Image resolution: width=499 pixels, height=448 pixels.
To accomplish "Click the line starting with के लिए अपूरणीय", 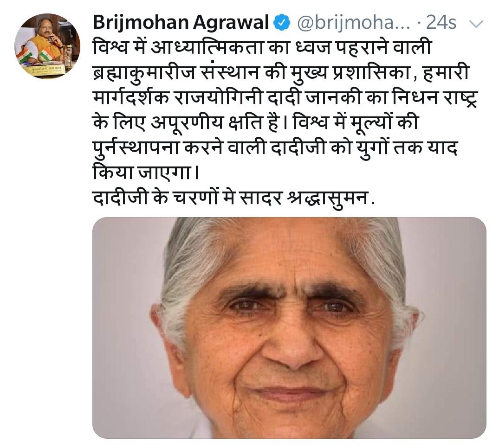I will [x=255, y=123].
